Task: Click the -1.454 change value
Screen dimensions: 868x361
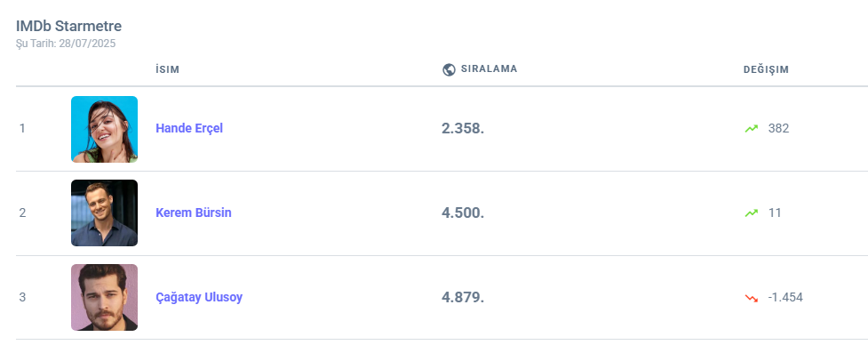Action: pyautogui.click(x=785, y=297)
